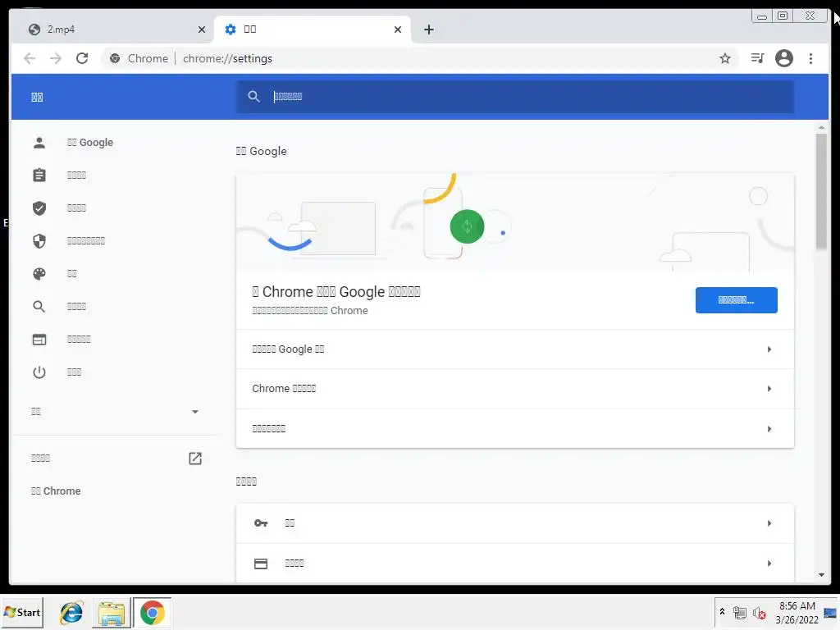840x630 pixels.
Task: Open the passwords row with key icon
Action: click(x=515, y=523)
